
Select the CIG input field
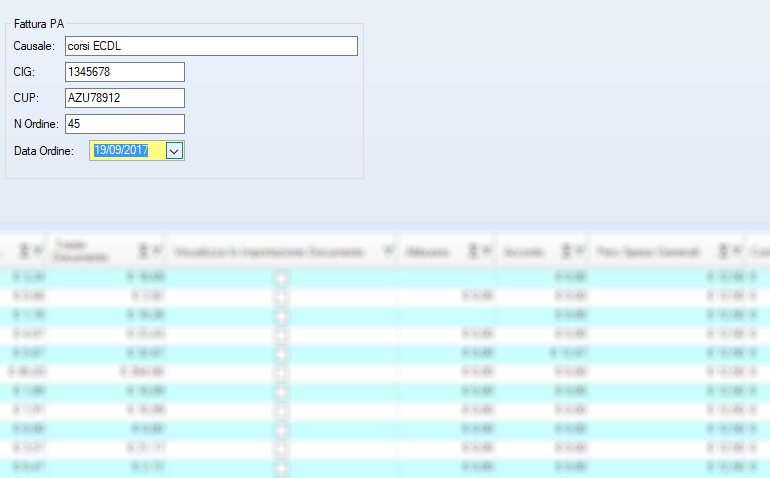click(124, 72)
